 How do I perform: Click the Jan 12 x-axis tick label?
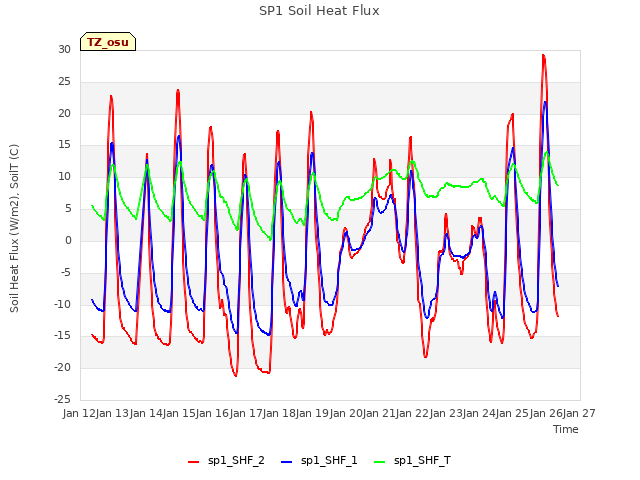[x=79, y=413]
